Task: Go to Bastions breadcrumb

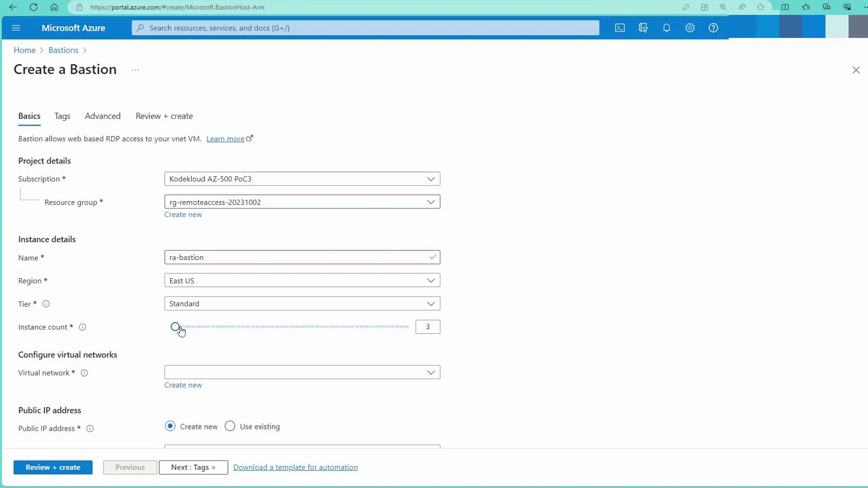Action: pyautogui.click(x=63, y=50)
